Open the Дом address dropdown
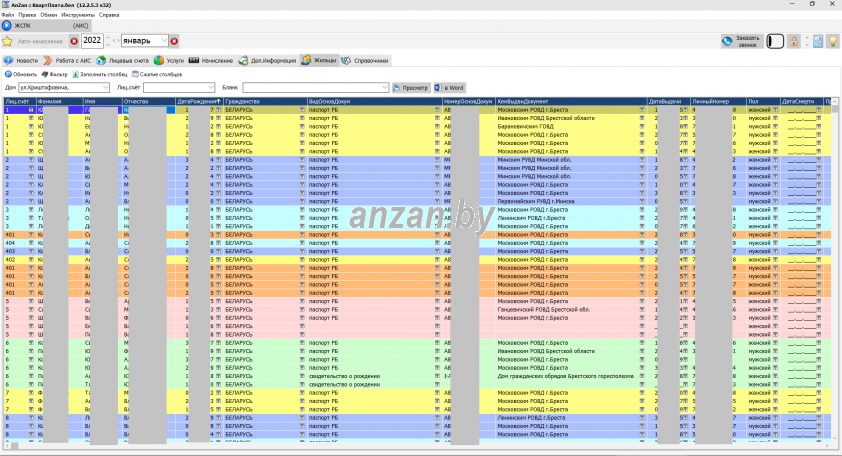Viewport: 842px width, 456px height. pos(106,88)
